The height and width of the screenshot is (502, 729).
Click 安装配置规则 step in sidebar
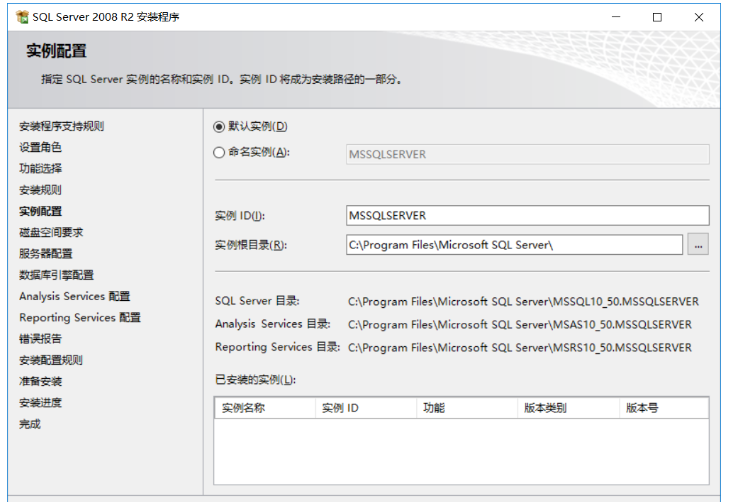click(x=51, y=360)
